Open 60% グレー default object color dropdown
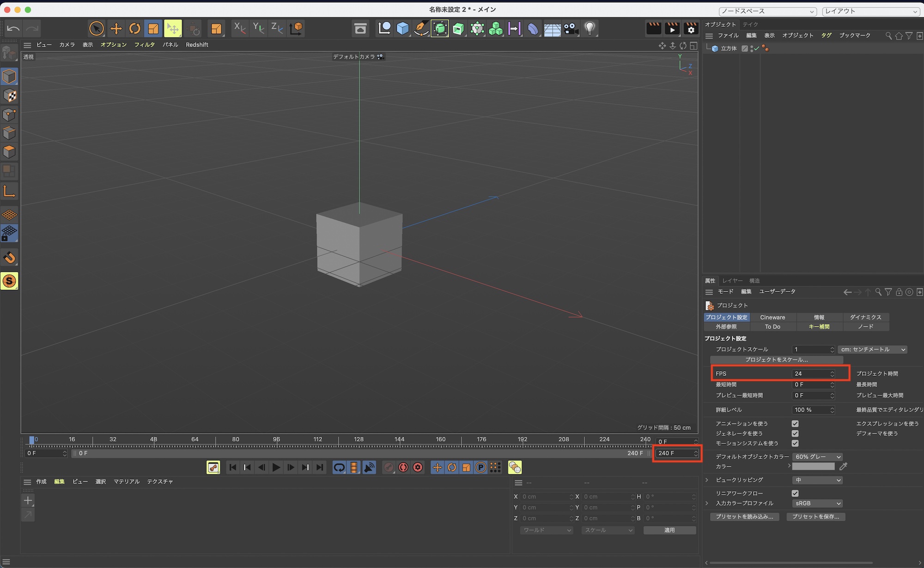Image resolution: width=924 pixels, height=568 pixels. coord(817,457)
